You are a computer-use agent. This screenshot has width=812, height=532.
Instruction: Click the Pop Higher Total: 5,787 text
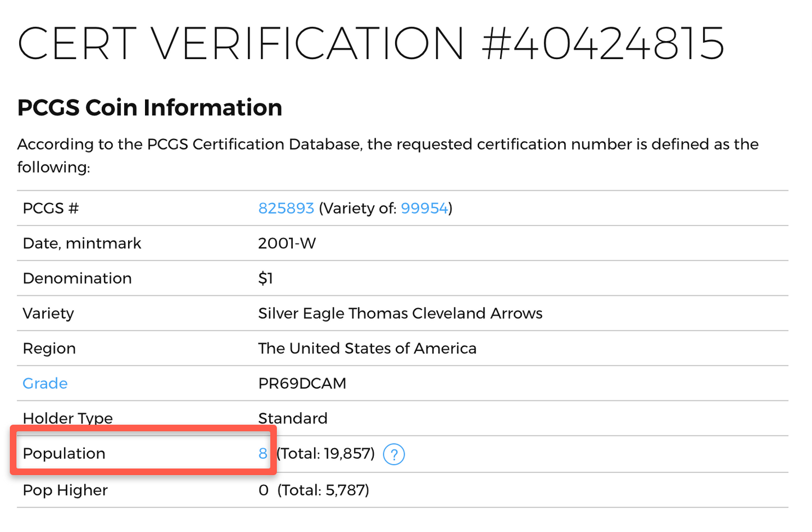pos(323,490)
